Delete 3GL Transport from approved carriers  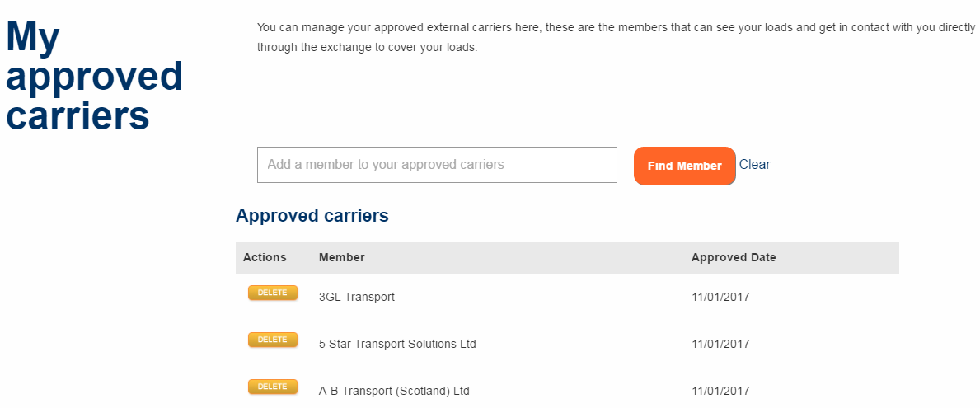(272, 293)
